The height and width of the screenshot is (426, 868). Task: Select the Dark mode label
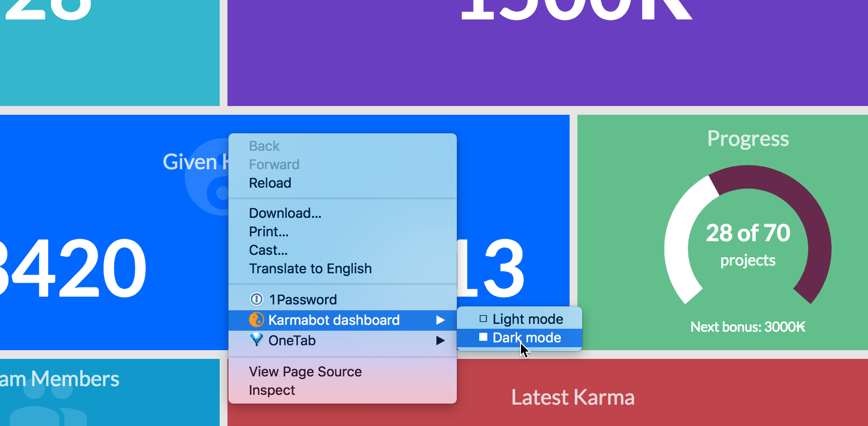tap(527, 337)
